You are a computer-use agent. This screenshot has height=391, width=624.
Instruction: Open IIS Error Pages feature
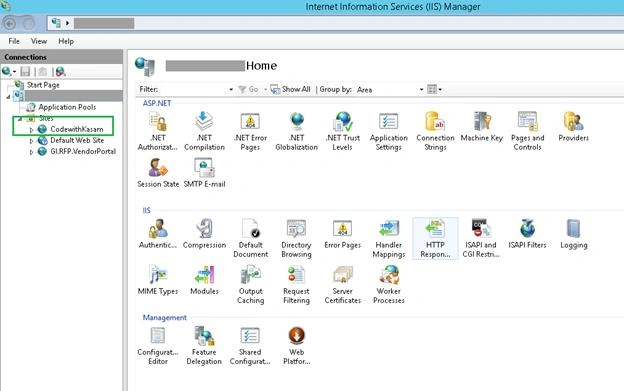pos(343,233)
